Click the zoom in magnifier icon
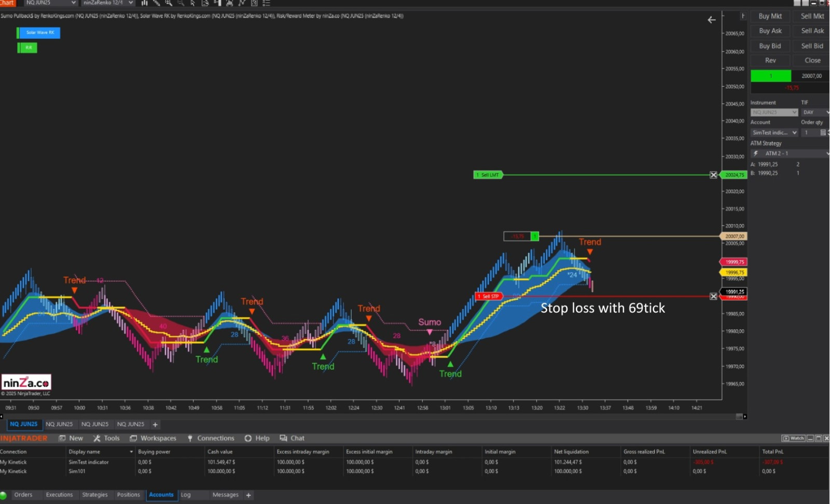This screenshot has width=830, height=504. (x=169, y=3)
